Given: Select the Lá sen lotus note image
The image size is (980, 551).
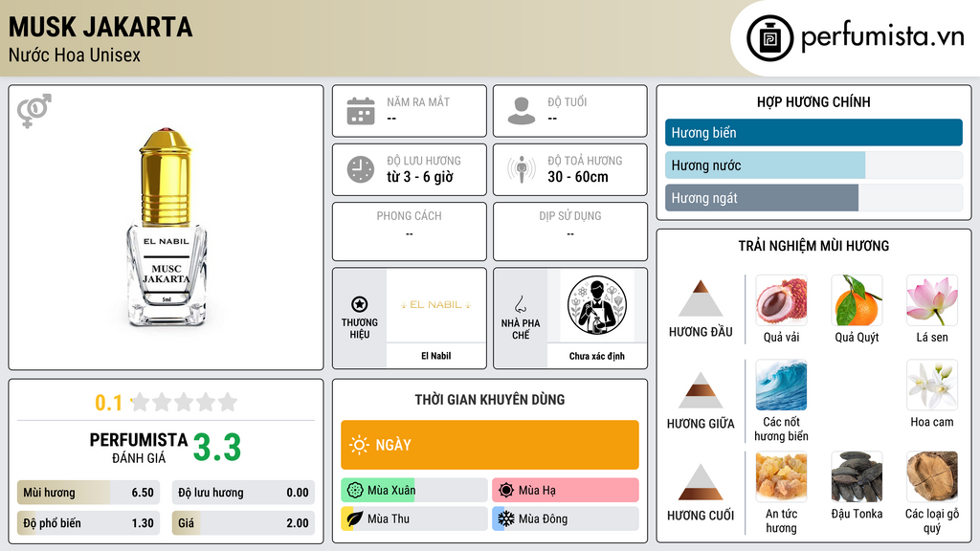Looking at the screenshot, I should [932, 300].
